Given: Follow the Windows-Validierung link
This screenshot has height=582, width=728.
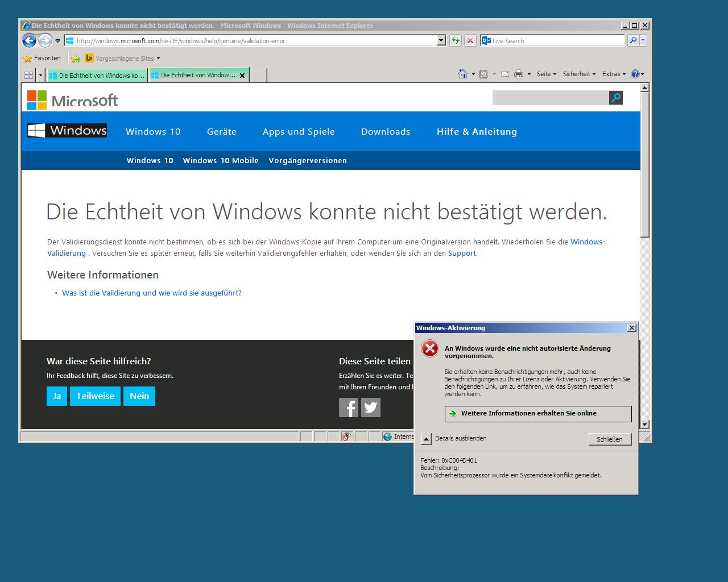Looking at the screenshot, I should 588,242.
